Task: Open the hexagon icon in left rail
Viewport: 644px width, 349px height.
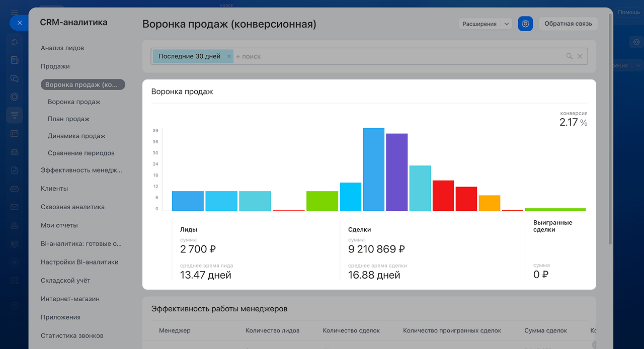Action: coord(14,97)
